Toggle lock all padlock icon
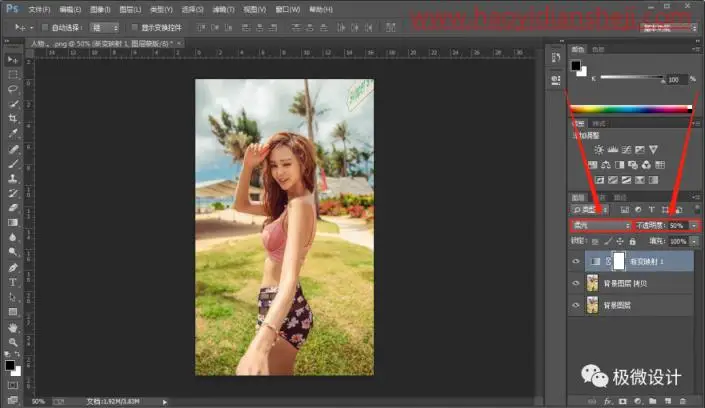 pos(632,242)
